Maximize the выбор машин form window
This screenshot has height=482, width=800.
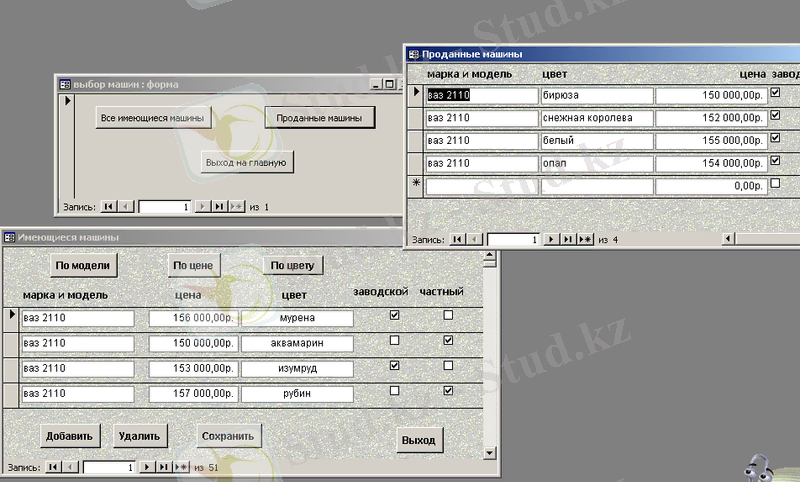click(x=389, y=85)
